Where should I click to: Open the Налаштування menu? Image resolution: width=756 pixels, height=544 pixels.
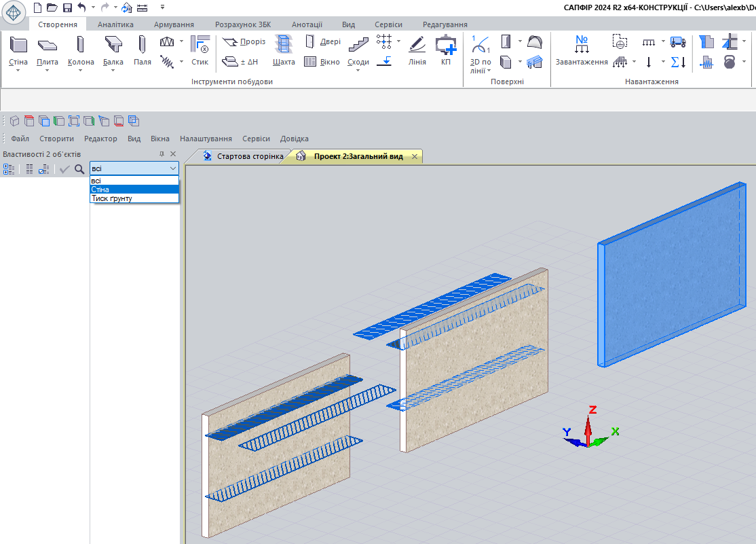[x=206, y=139]
